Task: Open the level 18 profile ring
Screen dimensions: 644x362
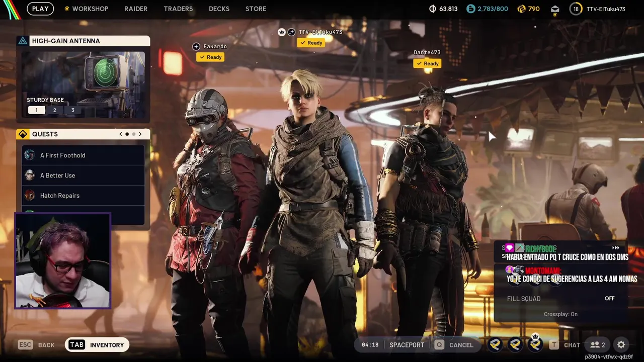Action: [576, 9]
